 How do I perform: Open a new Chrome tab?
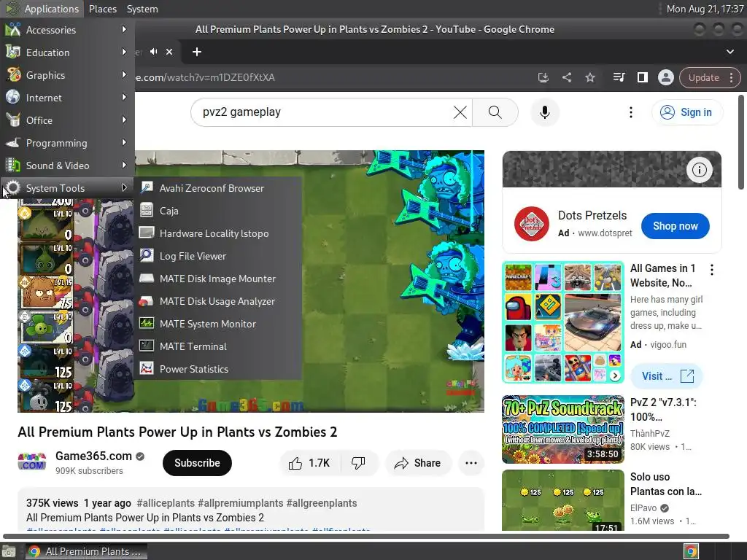click(x=197, y=52)
